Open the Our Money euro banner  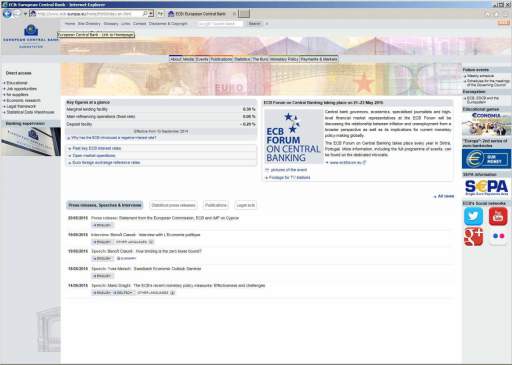[486, 159]
